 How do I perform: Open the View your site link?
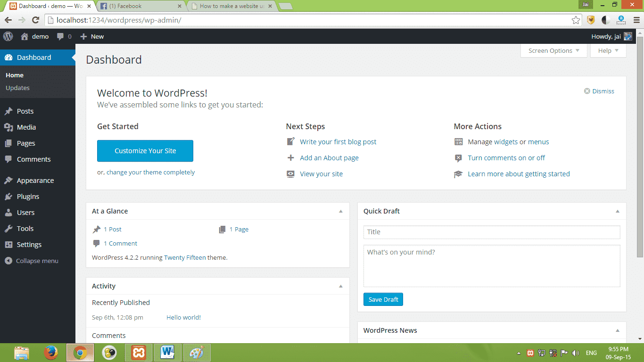point(321,174)
